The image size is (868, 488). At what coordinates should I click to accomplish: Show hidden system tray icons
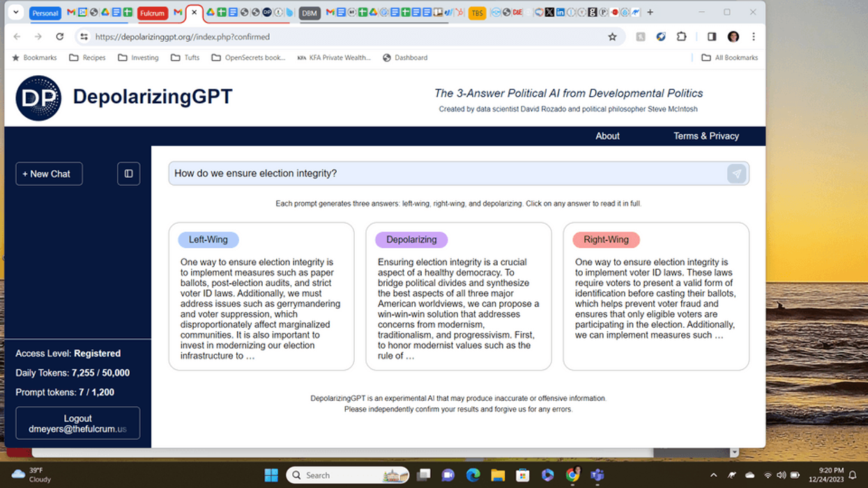pos(713,475)
